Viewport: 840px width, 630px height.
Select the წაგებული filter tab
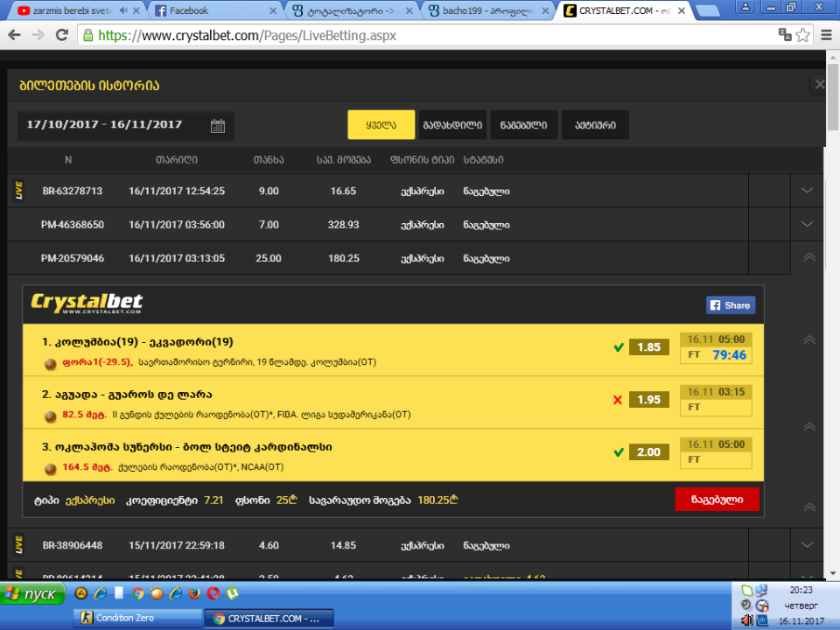(x=523, y=125)
